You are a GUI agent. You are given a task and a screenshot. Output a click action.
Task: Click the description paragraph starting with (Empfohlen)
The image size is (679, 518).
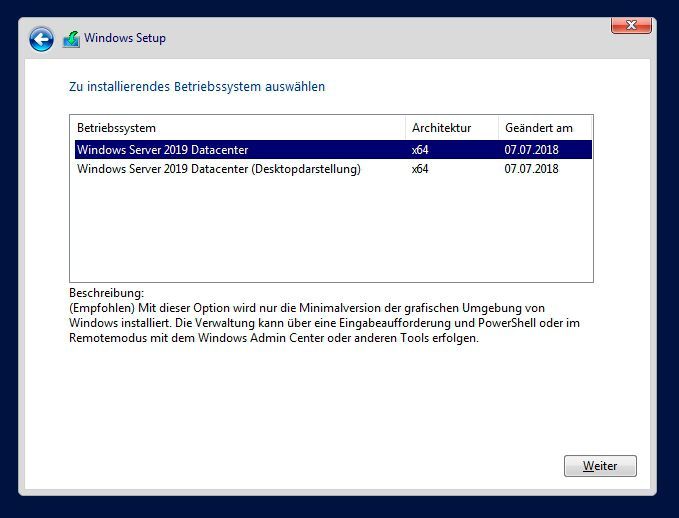point(324,323)
